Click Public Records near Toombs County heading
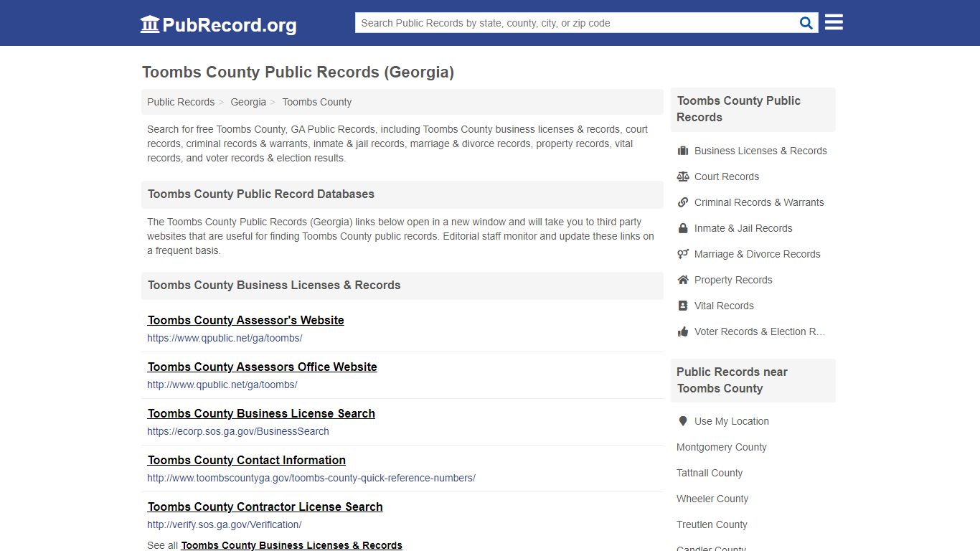Image resolution: width=980 pixels, height=551 pixels. [732, 380]
